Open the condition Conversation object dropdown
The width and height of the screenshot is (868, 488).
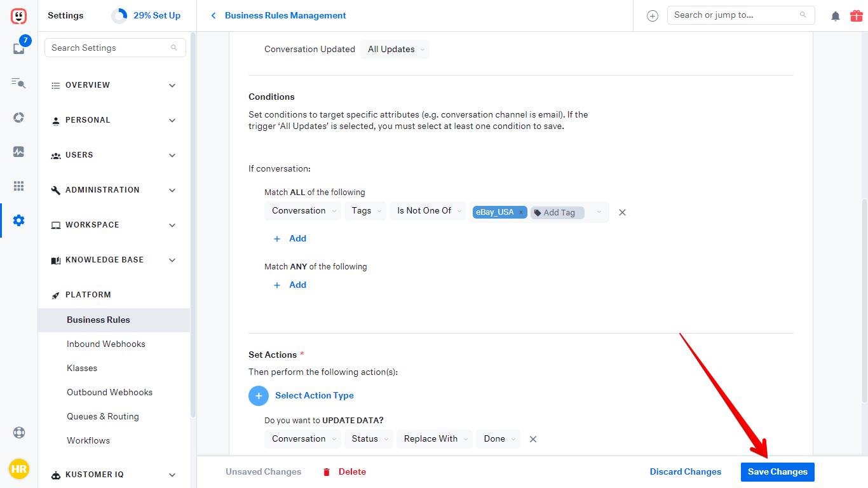click(x=302, y=211)
